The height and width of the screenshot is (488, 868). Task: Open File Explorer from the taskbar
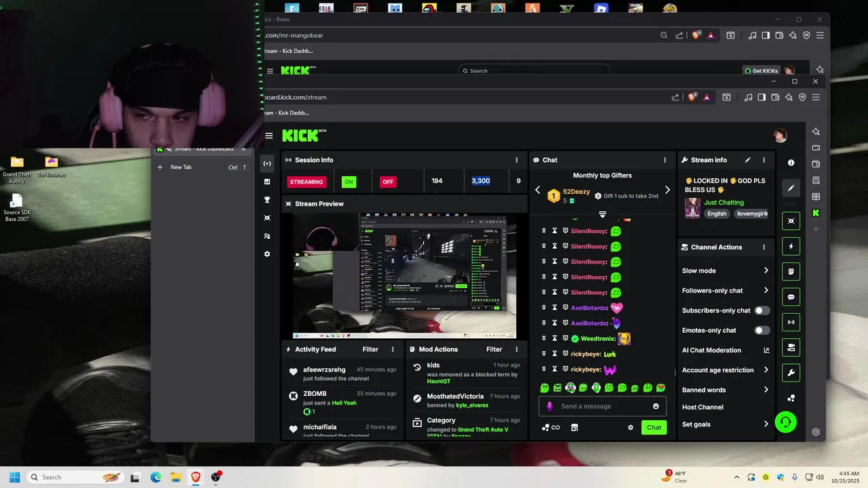pos(176,477)
